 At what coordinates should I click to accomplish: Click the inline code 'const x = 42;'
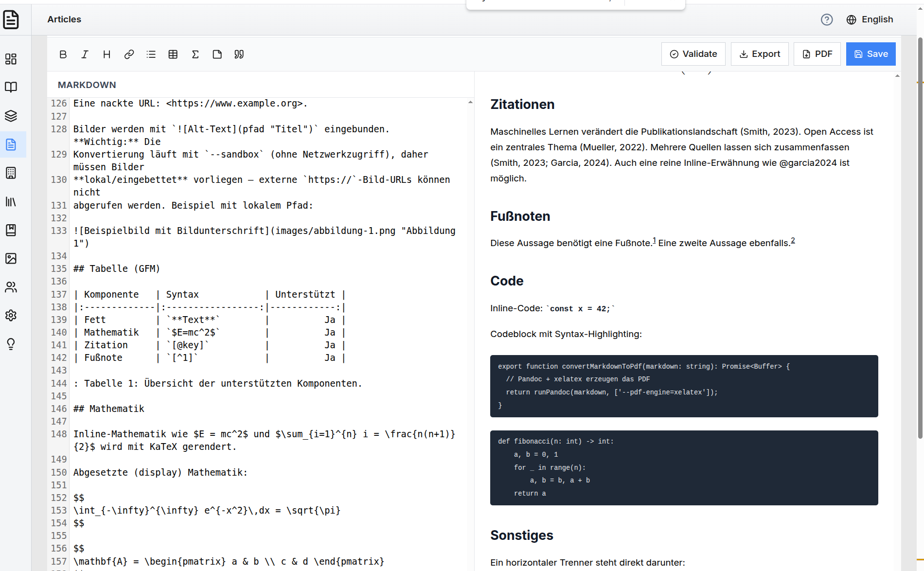click(x=580, y=309)
